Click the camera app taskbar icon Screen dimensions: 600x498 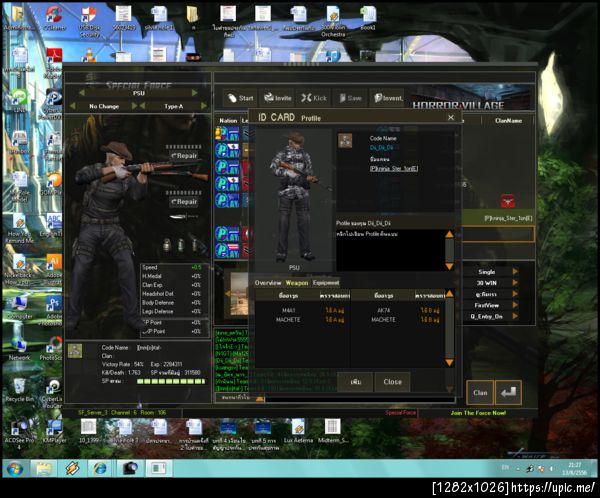[129, 469]
